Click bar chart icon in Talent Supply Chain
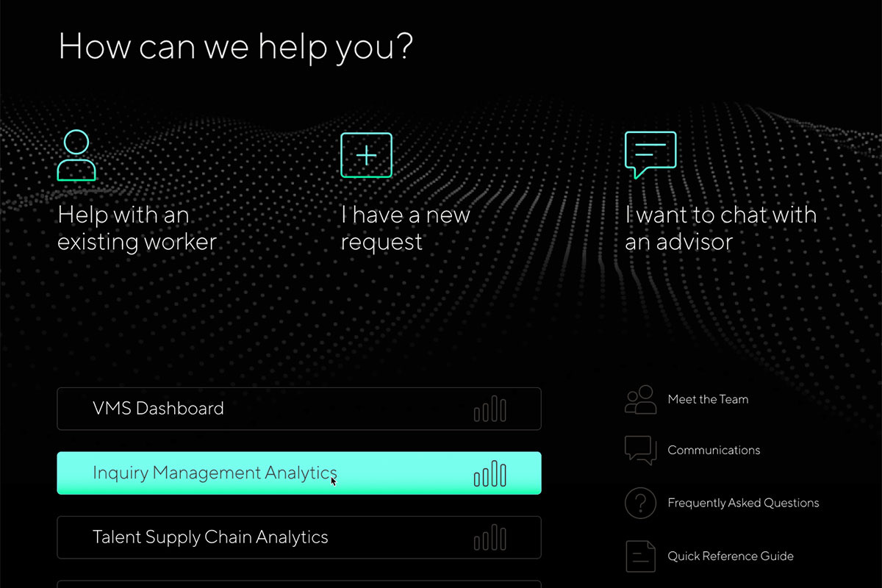882x588 pixels. click(x=490, y=538)
